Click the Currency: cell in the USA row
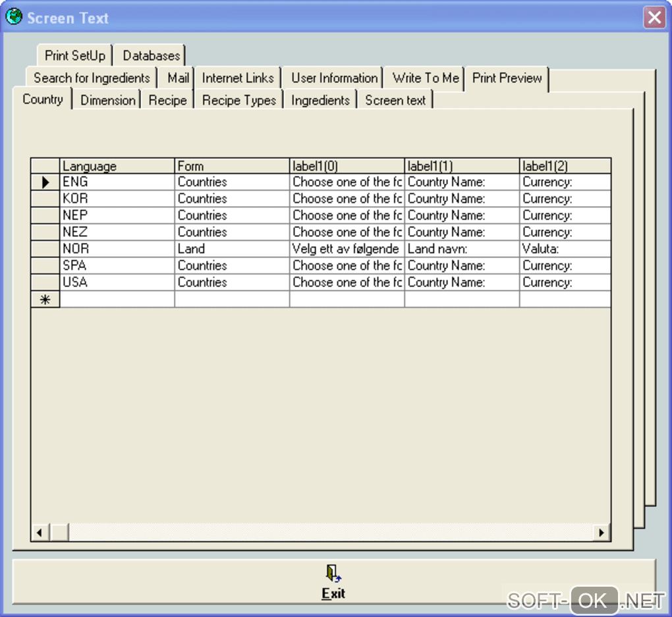The height and width of the screenshot is (617, 672). (x=565, y=282)
